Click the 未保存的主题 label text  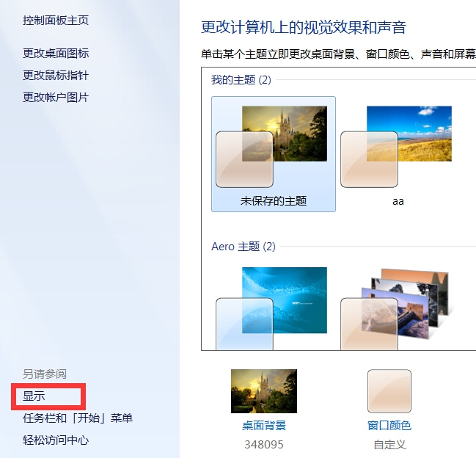(x=274, y=201)
